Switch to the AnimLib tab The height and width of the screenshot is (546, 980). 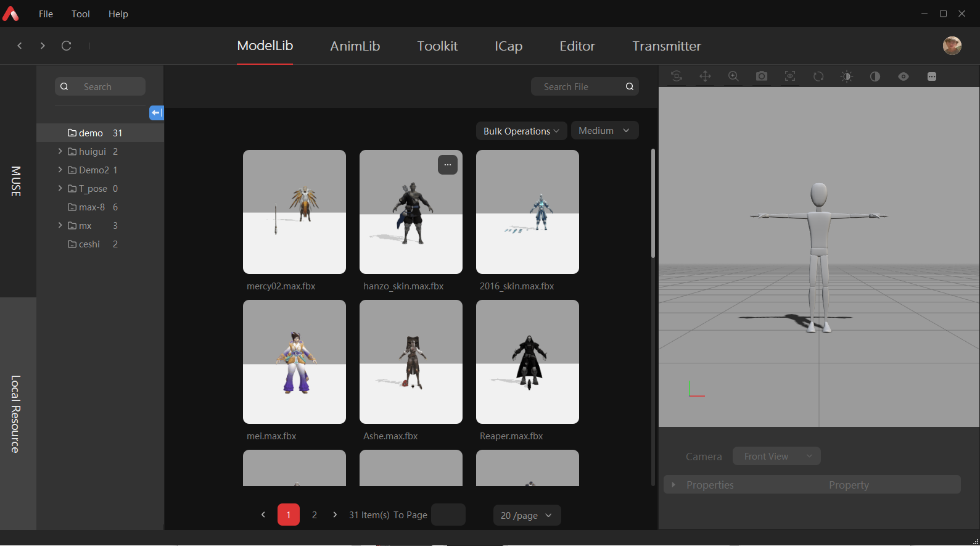coord(355,46)
